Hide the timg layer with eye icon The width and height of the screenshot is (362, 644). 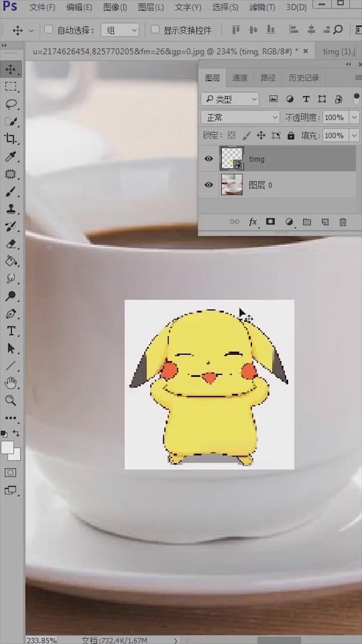coord(209,159)
